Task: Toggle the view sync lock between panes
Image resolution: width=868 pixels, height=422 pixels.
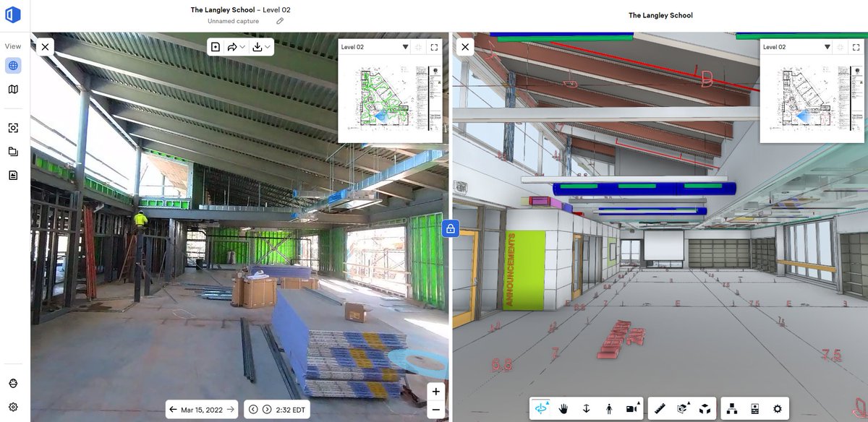Action: (x=450, y=229)
